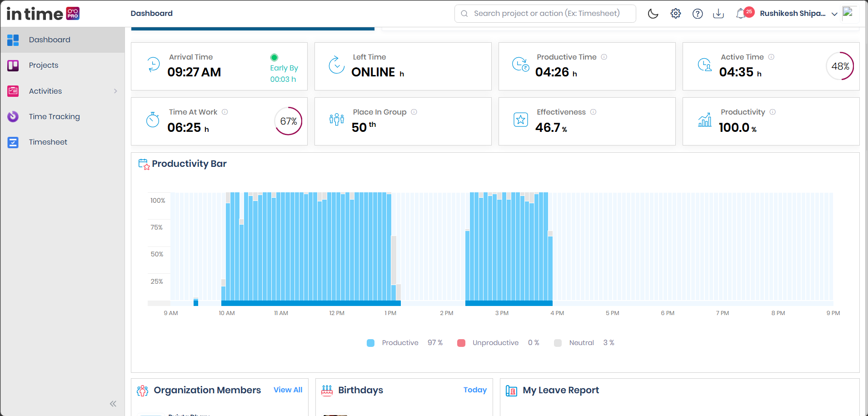Toggle the Neutral legend swatch
The width and height of the screenshot is (868, 416).
click(558, 343)
